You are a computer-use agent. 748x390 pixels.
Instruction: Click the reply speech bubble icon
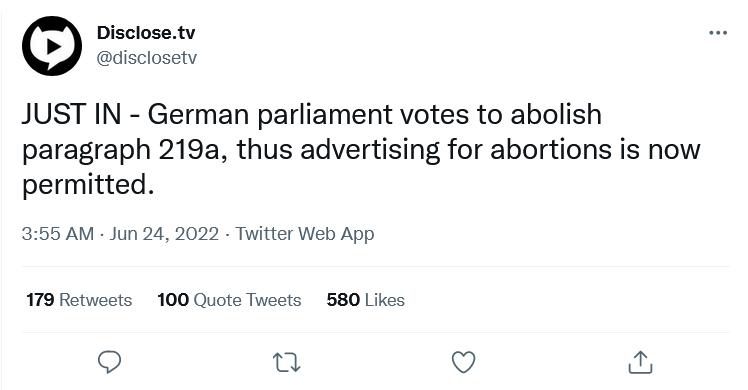pos(109,362)
